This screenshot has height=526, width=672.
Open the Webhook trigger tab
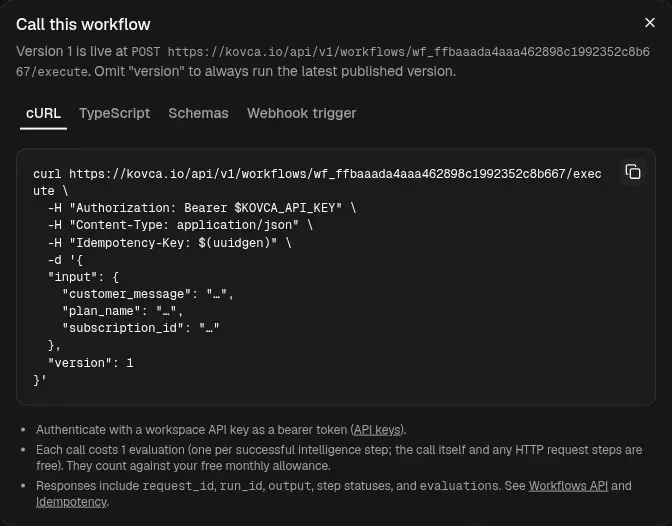301,114
